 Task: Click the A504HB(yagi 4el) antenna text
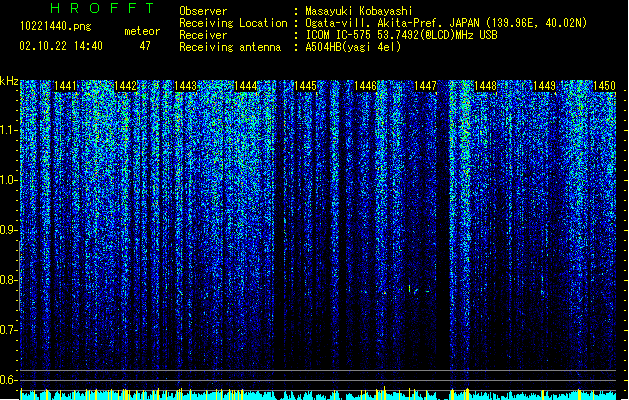pyautogui.click(x=353, y=47)
